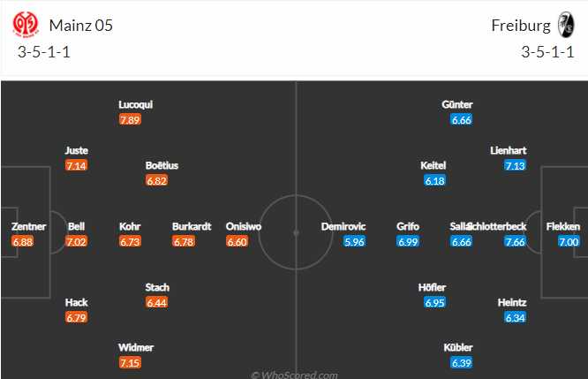Screen dimensions: 588x379
Task: Select Kübler's 6.39 rating badge
Action: point(461,363)
